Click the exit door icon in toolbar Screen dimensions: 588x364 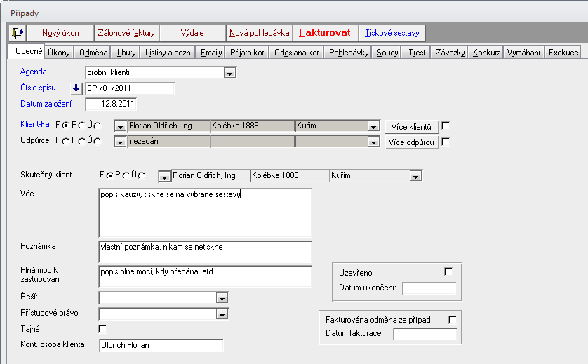tap(18, 33)
